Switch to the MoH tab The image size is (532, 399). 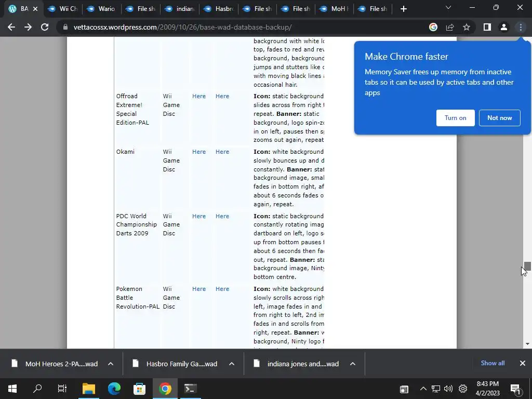335,9
